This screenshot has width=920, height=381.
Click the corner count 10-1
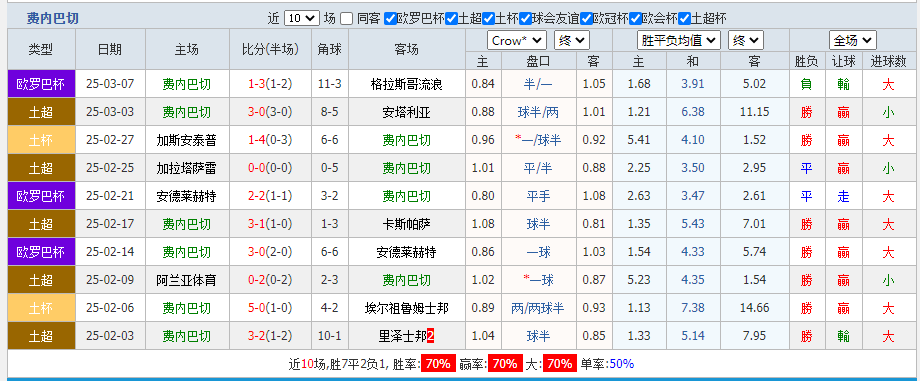[329, 336]
